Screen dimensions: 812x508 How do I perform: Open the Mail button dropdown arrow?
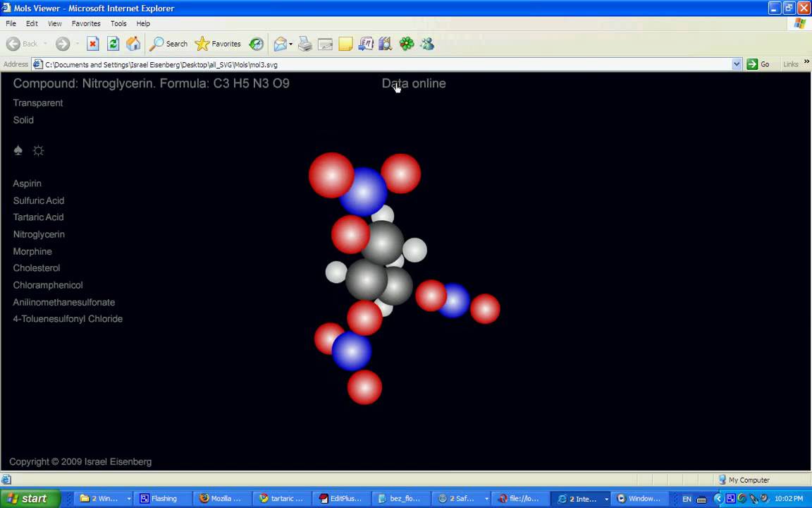point(290,44)
